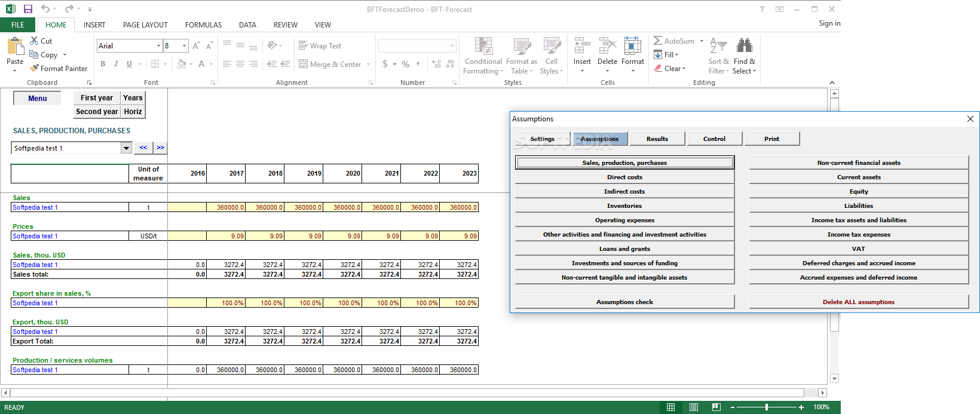The height and width of the screenshot is (414, 980).
Task: Switch to Page Break Preview in status bar
Action: tap(716, 407)
